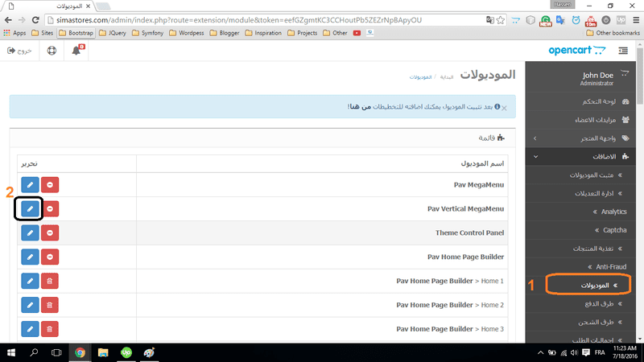The image size is (644, 362).
Task: Open Analytics submenu item
Action: coord(580,212)
